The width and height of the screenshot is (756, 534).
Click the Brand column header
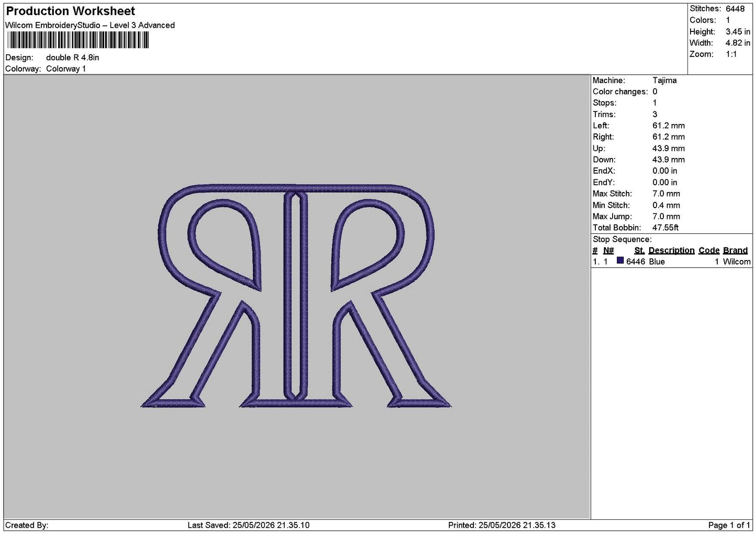(736, 251)
